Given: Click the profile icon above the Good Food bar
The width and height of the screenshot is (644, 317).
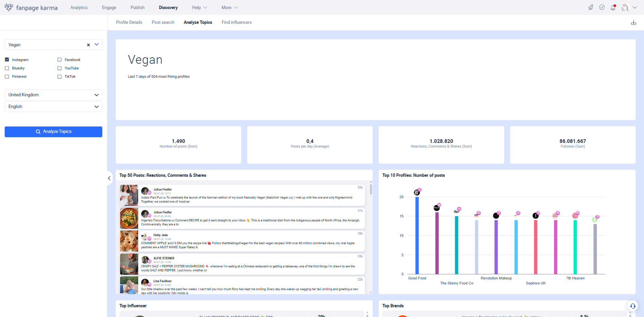Looking at the screenshot, I should [x=417, y=192].
